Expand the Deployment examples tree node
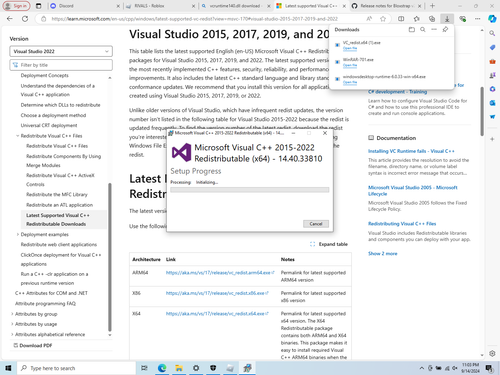The image size is (500, 375). [x=17, y=234]
